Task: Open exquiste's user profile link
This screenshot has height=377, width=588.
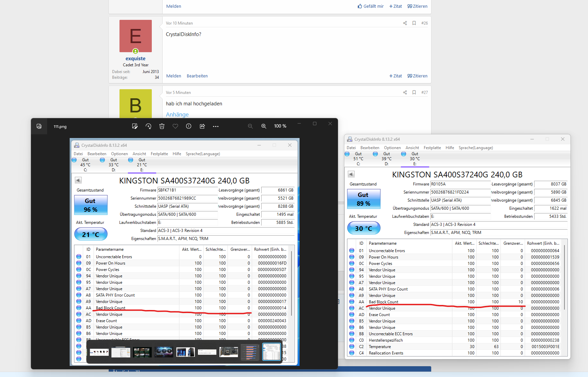Action: click(x=135, y=59)
